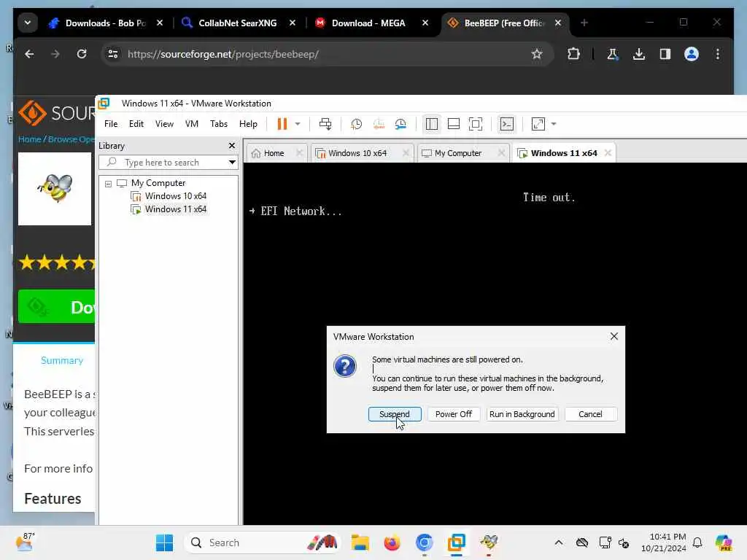Viewport: 747px width, 560px height.
Task: Switch to the Home tab
Action: (x=274, y=153)
